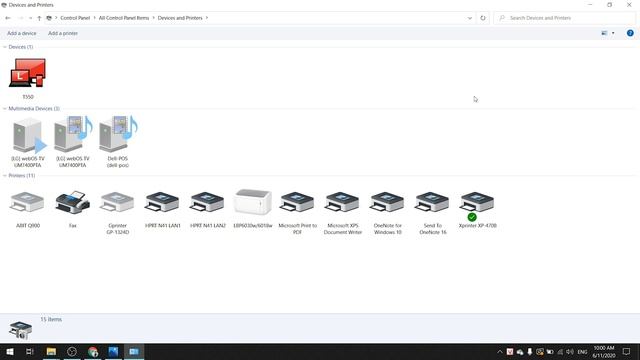This screenshot has height=360, width=640.
Task: Click Add a device
Action: coord(22,33)
